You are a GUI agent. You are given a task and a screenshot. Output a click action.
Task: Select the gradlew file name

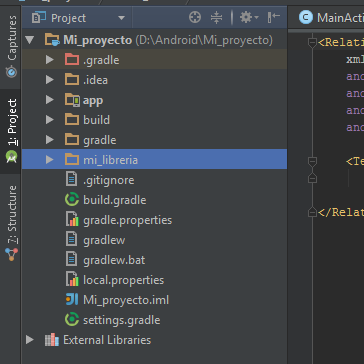coord(104,240)
